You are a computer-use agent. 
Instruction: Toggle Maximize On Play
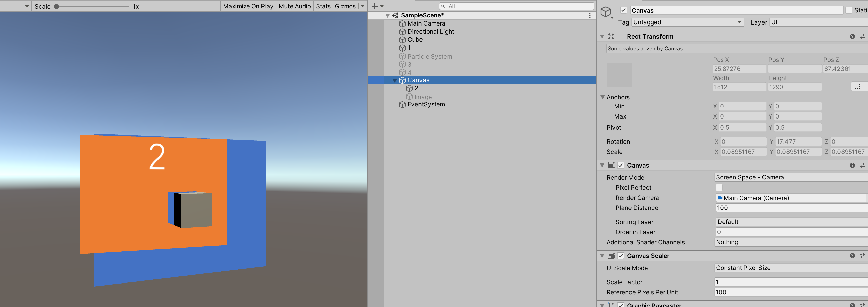tap(248, 6)
